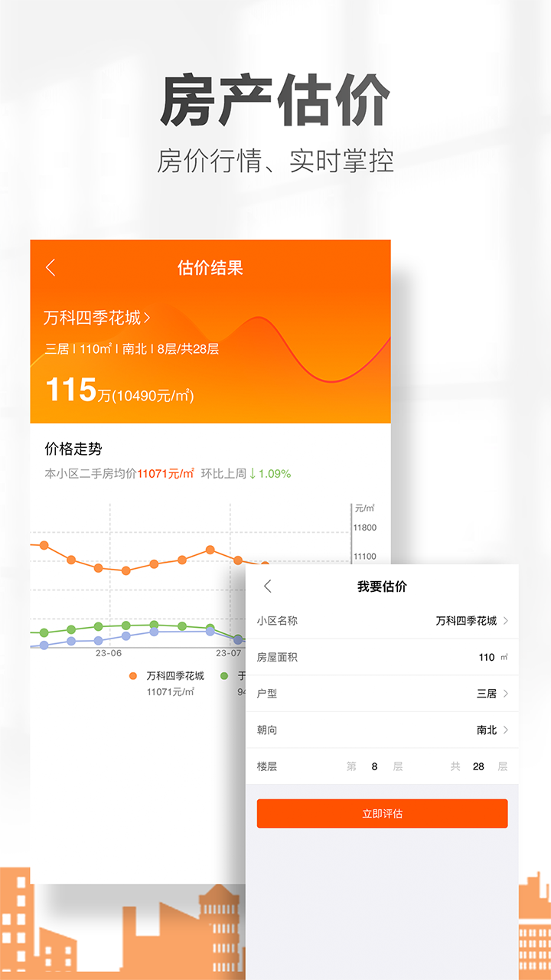Screen dimensions: 551x980
Task: Edit the current floor number 8
Action: pos(374,766)
